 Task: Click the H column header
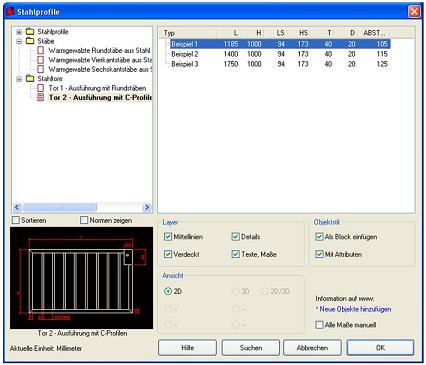pos(253,33)
